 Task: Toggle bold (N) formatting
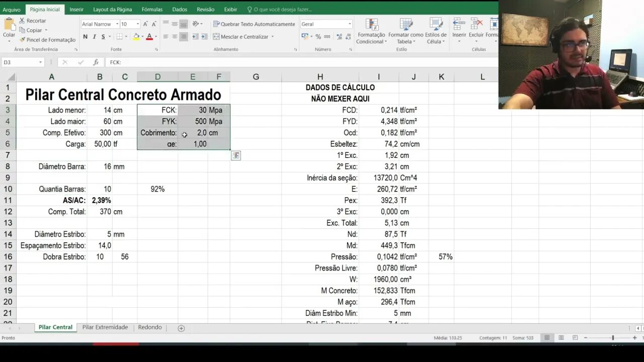click(85, 37)
